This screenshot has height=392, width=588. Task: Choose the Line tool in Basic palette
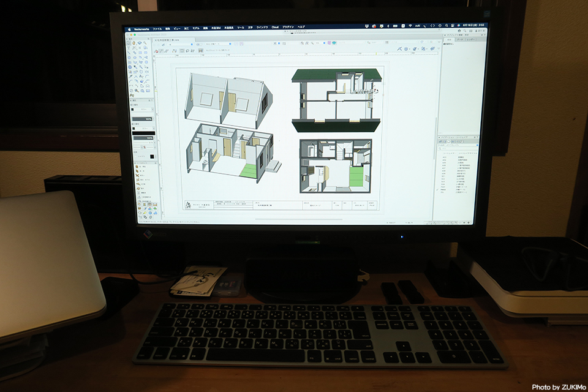[129, 53]
